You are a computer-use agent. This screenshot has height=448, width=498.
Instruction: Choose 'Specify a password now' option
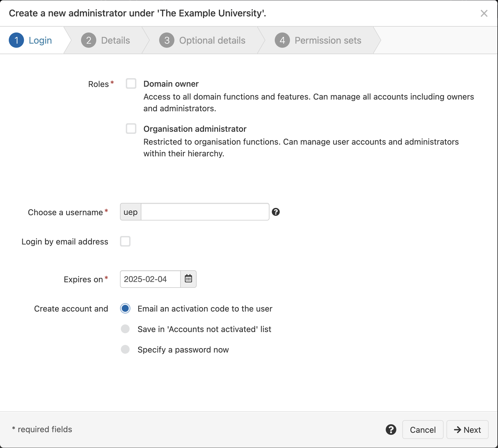tap(125, 349)
